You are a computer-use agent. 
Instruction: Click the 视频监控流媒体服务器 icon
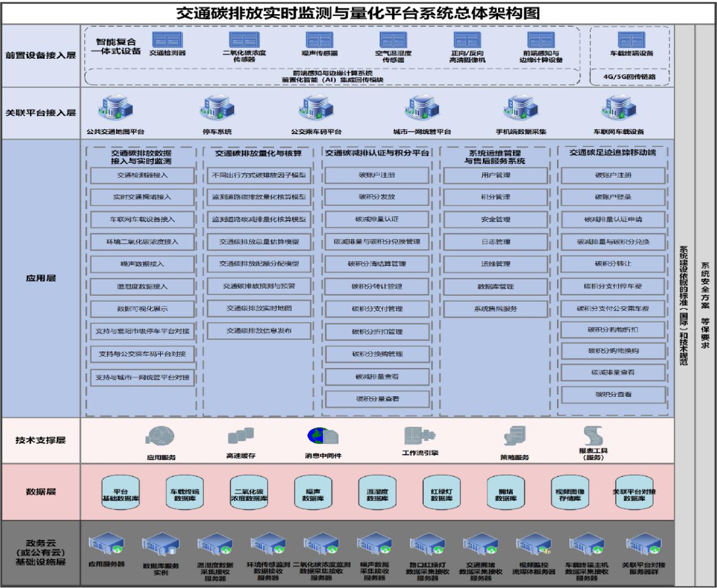click(533, 545)
